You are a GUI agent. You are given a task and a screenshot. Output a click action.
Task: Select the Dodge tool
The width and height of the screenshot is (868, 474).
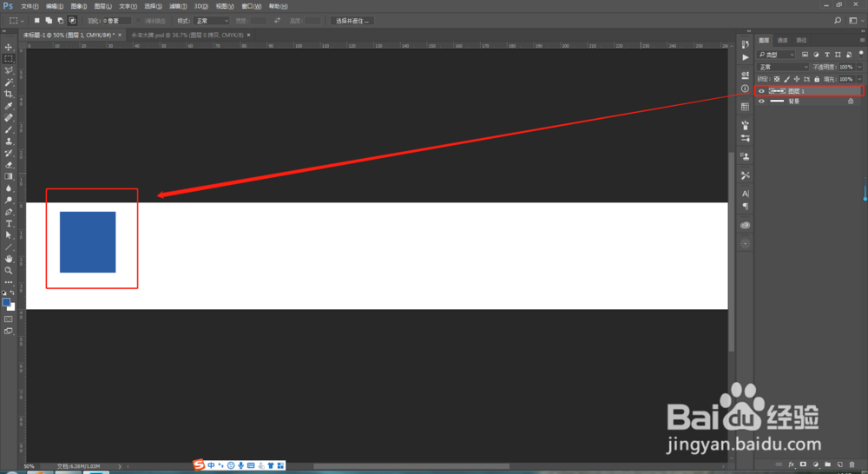click(9, 200)
